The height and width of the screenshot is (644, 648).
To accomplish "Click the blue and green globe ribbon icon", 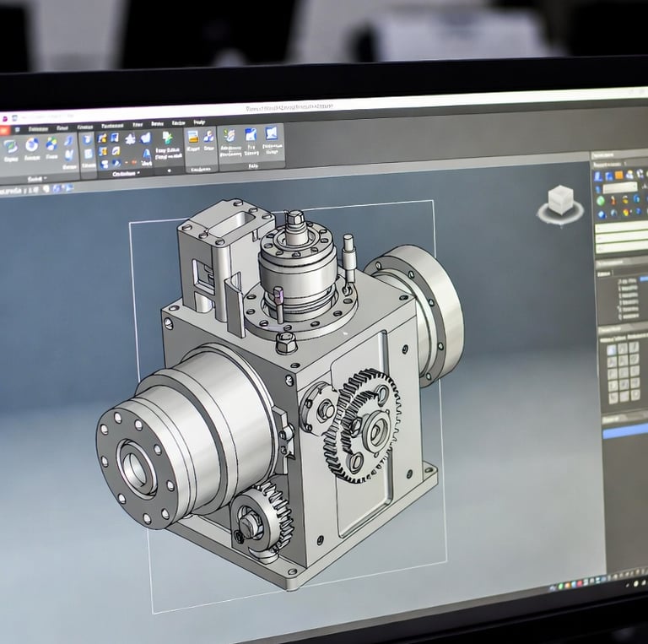I will (51, 143).
